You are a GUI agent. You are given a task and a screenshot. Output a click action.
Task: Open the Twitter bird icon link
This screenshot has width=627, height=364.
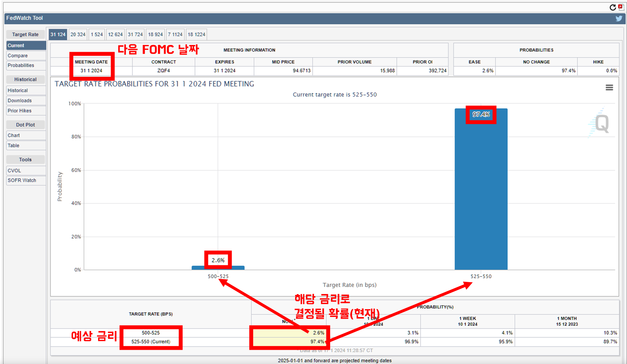(619, 18)
